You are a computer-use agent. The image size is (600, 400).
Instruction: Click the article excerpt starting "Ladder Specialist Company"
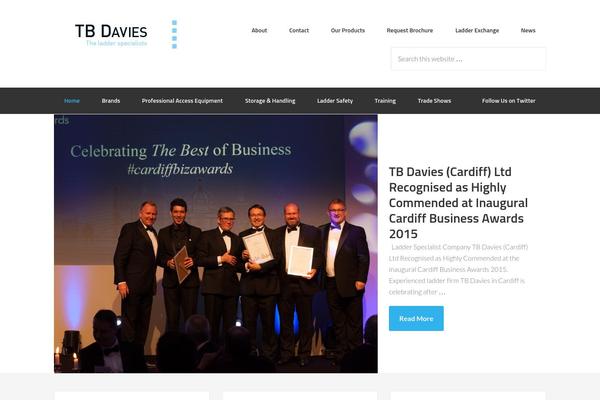(458, 269)
